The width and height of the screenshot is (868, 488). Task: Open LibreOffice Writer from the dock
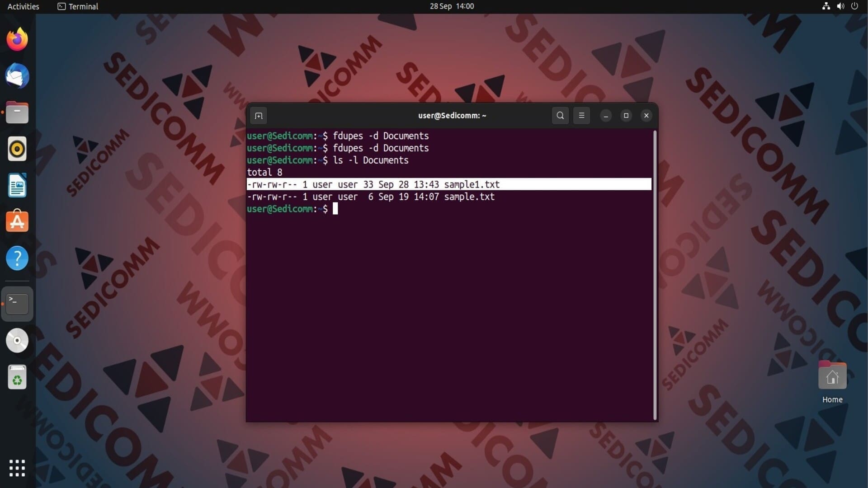(x=17, y=185)
